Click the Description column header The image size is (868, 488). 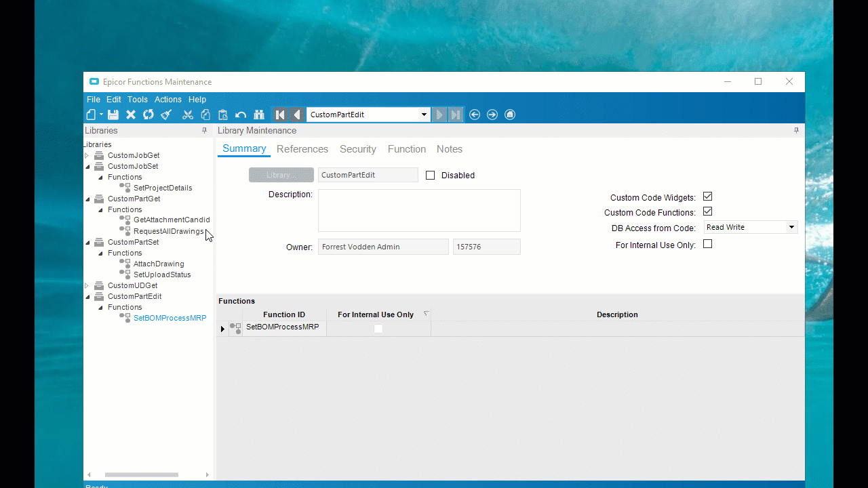click(x=617, y=314)
